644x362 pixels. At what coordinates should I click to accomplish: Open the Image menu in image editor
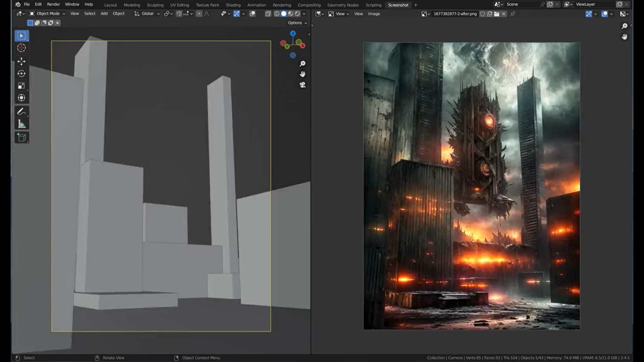tap(374, 14)
